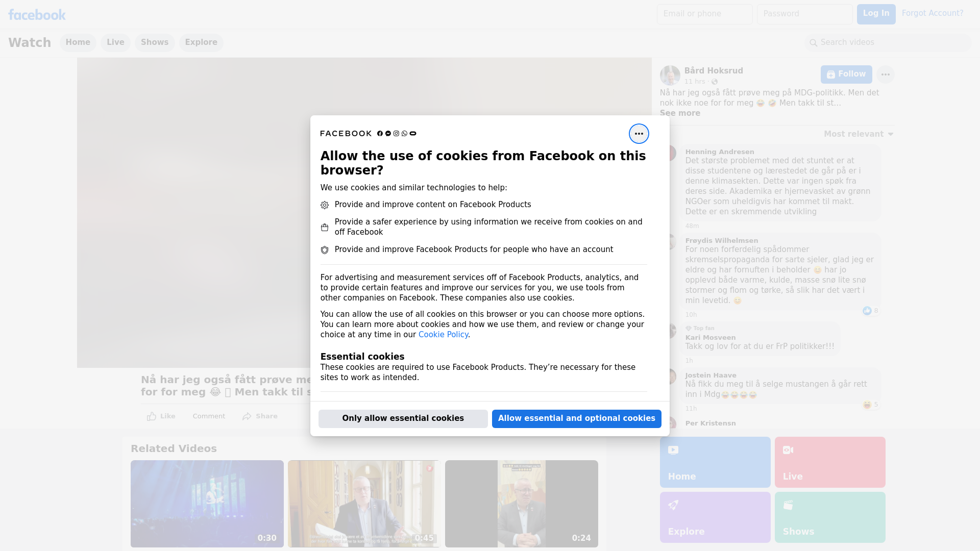Click Only allow essential cookies button
This screenshot has height=551, width=980.
click(403, 418)
